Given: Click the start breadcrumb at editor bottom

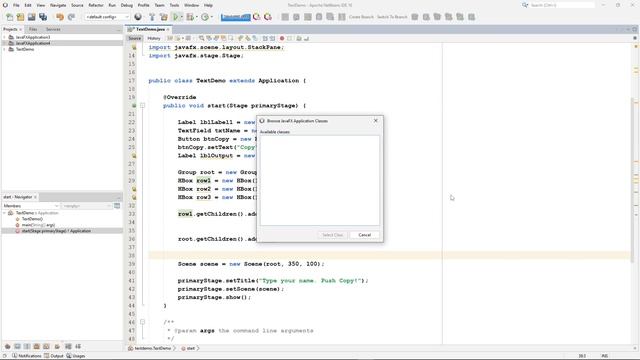Looking at the screenshot, I should click(x=191, y=348).
